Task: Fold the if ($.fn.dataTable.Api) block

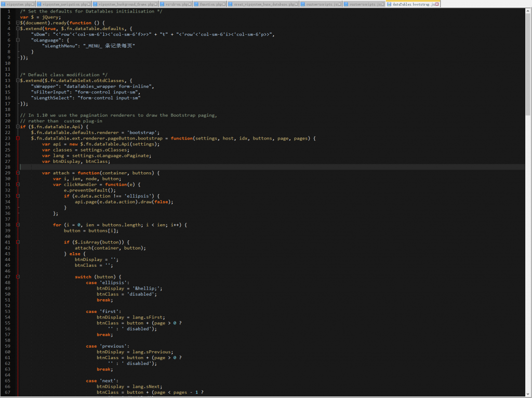Action: [18, 127]
